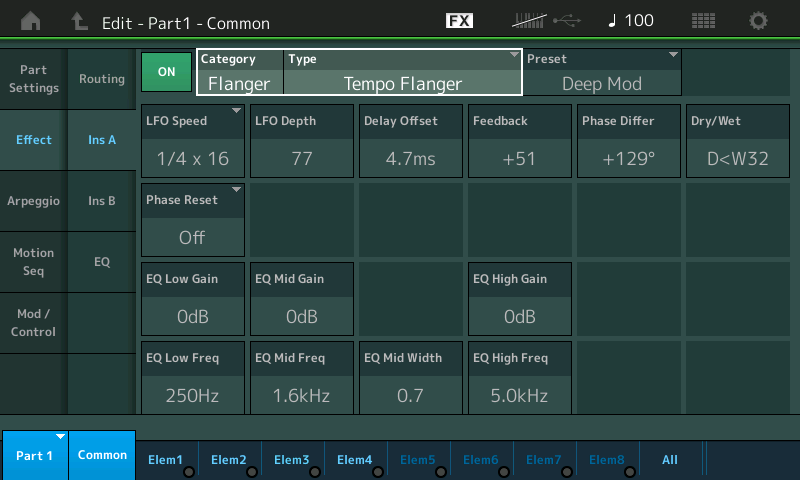
Task: Select the EQ Mid Freq 1.6kHz parameter
Action: (x=302, y=378)
